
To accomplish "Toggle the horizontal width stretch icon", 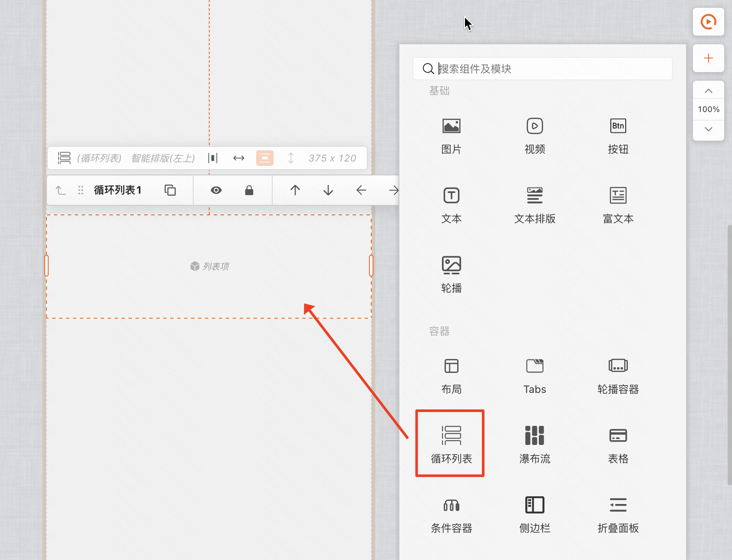I will click(x=238, y=158).
